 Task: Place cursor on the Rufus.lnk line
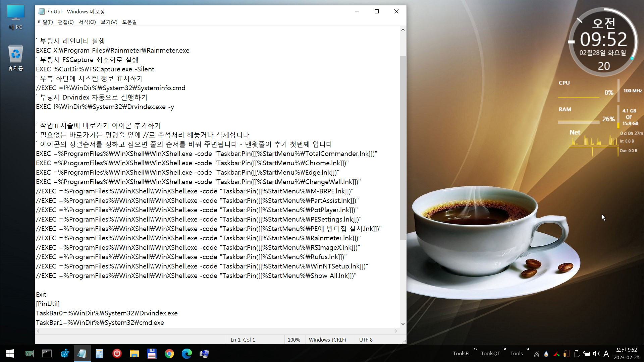pos(191,257)
